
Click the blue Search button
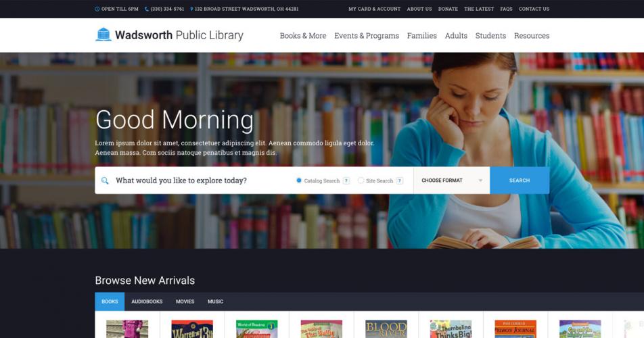click(x=520, y=180)
